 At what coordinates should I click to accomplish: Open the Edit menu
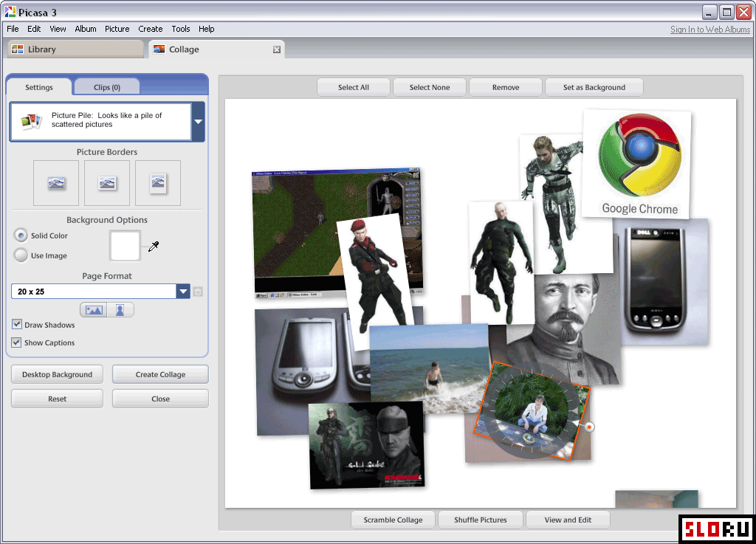(34, 29)
